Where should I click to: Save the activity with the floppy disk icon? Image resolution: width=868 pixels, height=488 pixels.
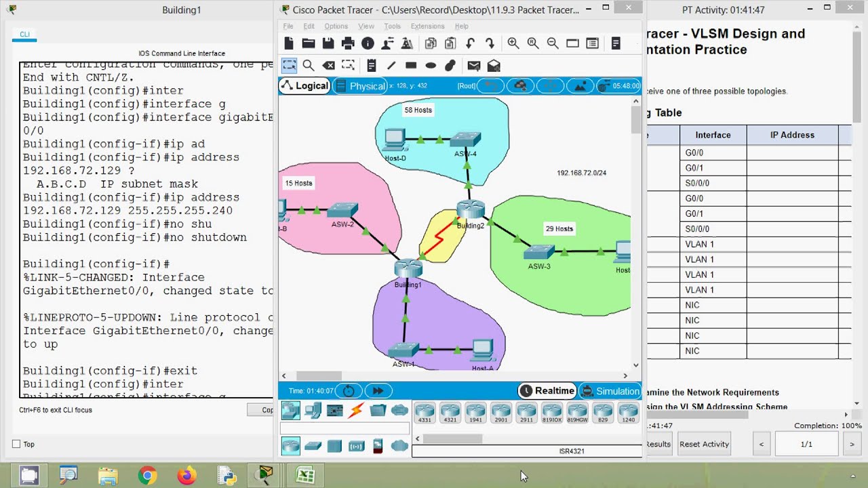328,43
